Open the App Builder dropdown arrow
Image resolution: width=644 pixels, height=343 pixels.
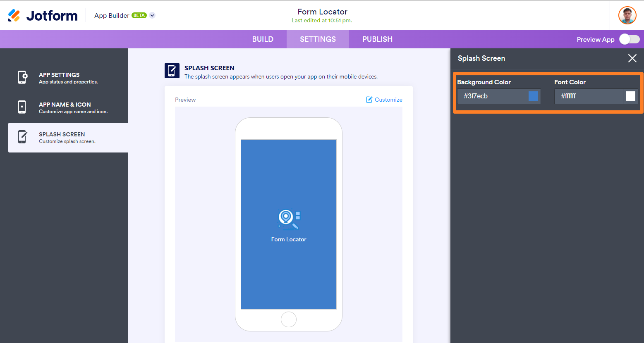(x=152, y=15)
